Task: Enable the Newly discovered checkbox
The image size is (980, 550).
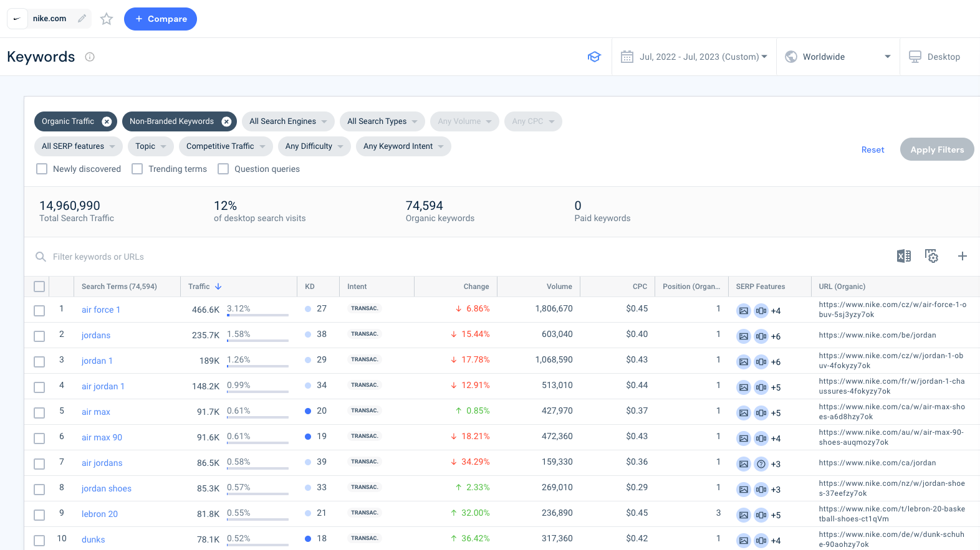Action: 42,169
